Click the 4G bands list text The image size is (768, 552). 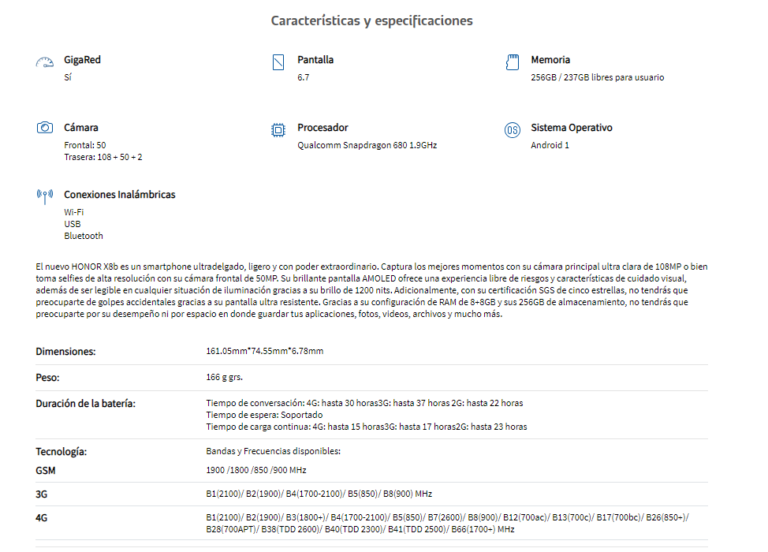point(447,523)
